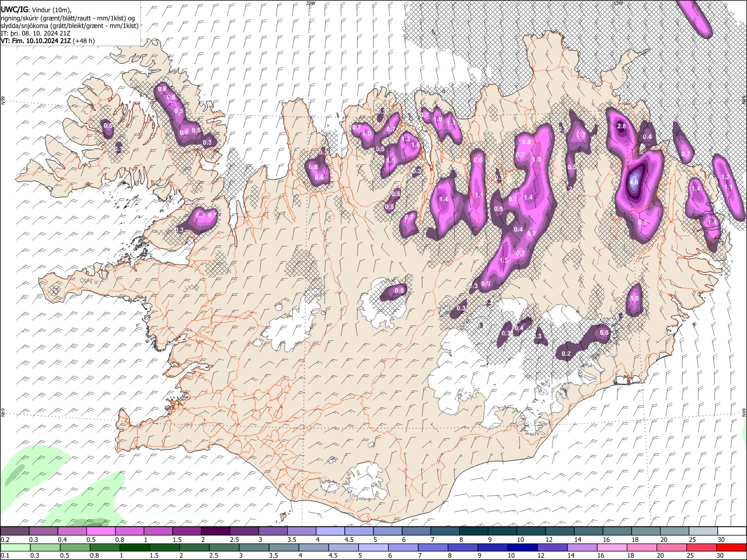Click the 'slydda/snjókoma' description line
Viewport: 747px width, 560px height.
tap(69, 26)
